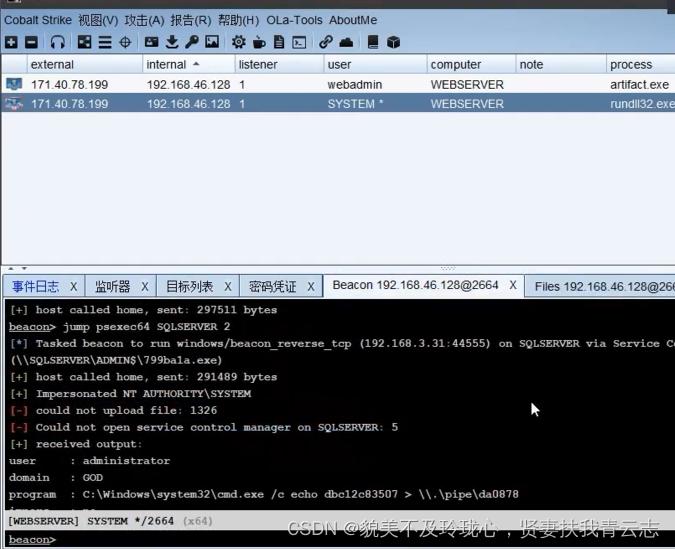Click the 'Could not open service control manager' line
The width and height of the screenshot is (675, 549).
(x=204, y=427)
